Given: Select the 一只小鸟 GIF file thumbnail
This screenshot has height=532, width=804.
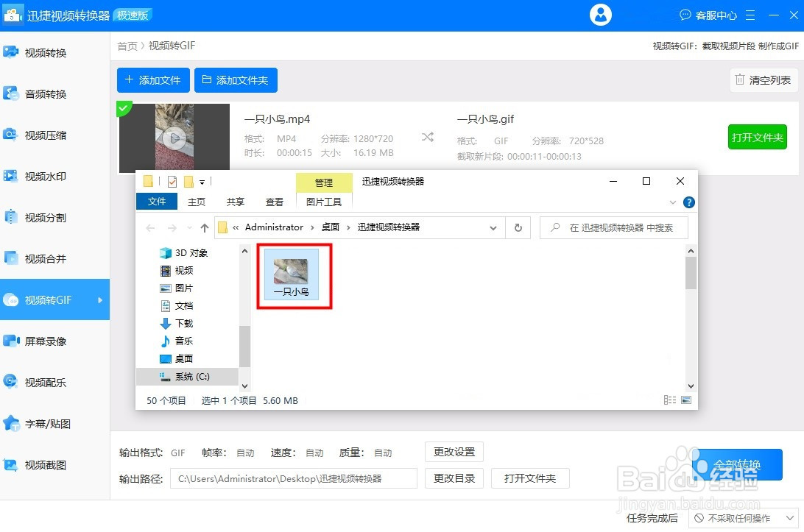Looking at the screenshot, I should click(291, 274).
